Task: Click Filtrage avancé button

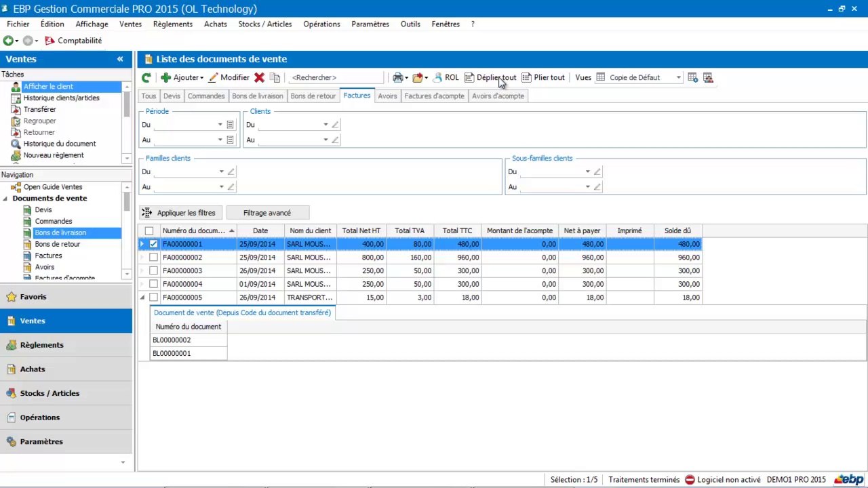Action: (267, 213)
